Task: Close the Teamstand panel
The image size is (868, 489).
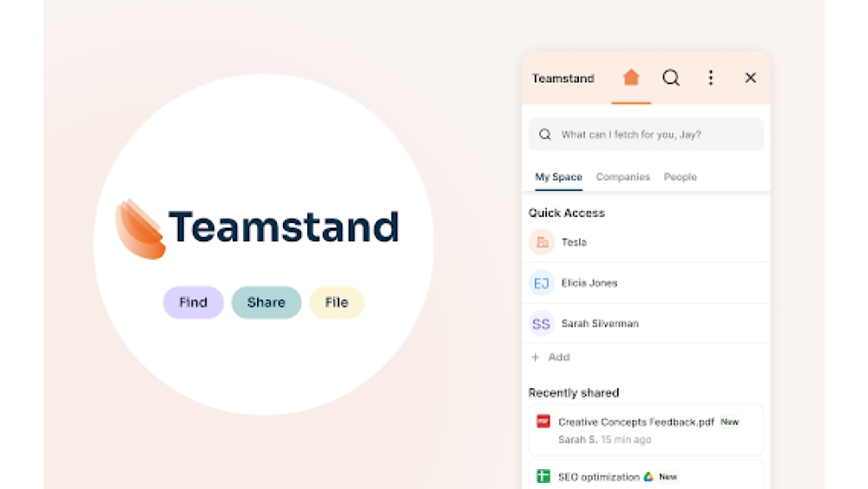Action: (750, 77)
